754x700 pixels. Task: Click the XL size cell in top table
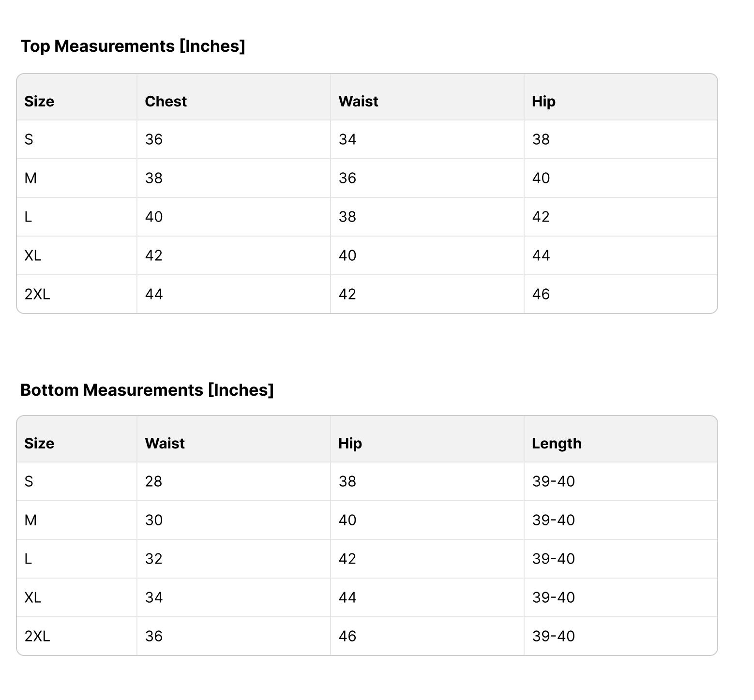point(33,255)
